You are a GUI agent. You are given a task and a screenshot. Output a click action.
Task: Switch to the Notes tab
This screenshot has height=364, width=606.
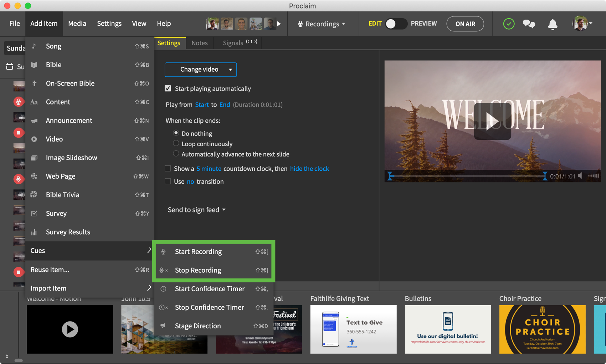[199, 43]
